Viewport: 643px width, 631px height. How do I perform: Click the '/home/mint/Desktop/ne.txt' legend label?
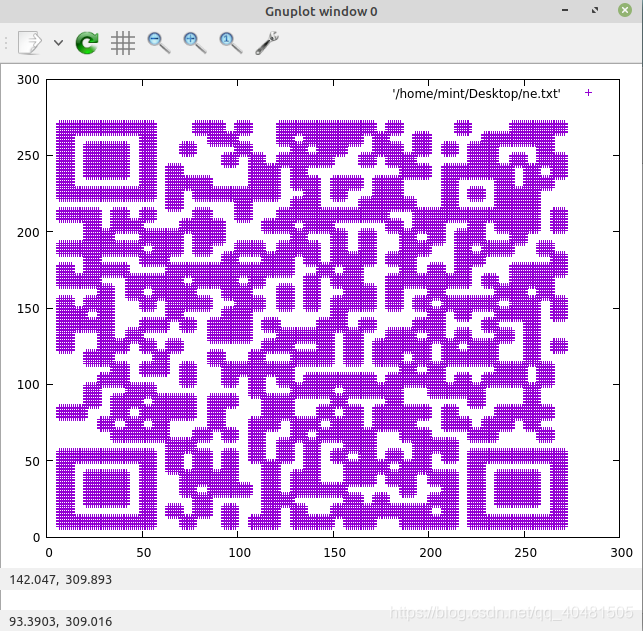pyautogui.click(x=476, y=94)
